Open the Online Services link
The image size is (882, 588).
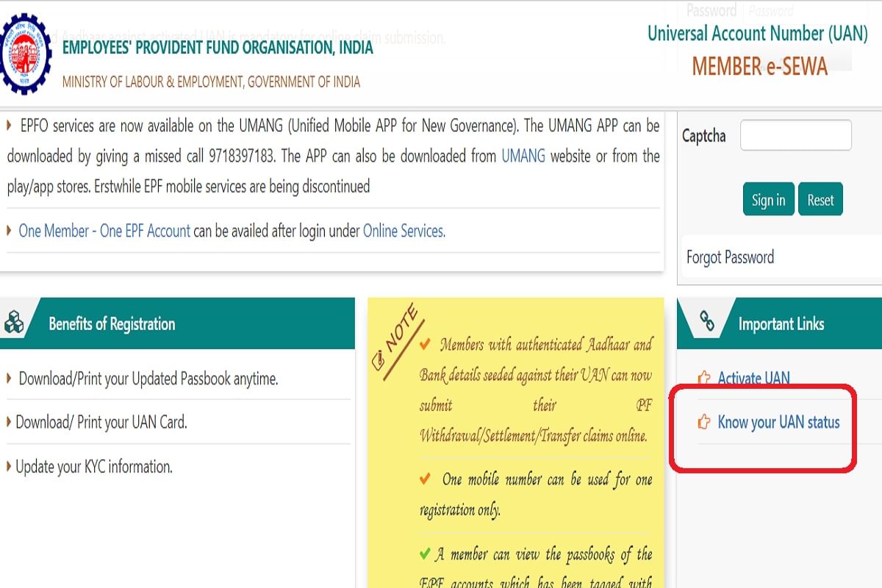tap(403, 231)
